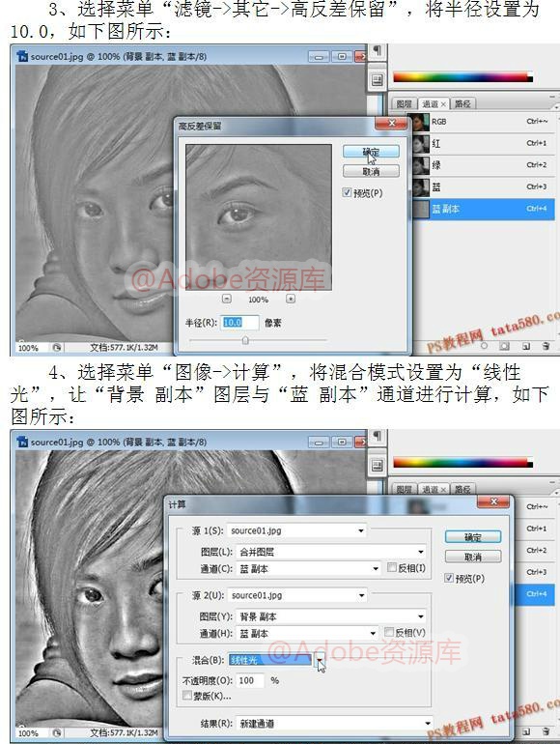Open 结果(R) dropdown showing 新建通道
Screen dimensions: 560x744
[334, 723]
